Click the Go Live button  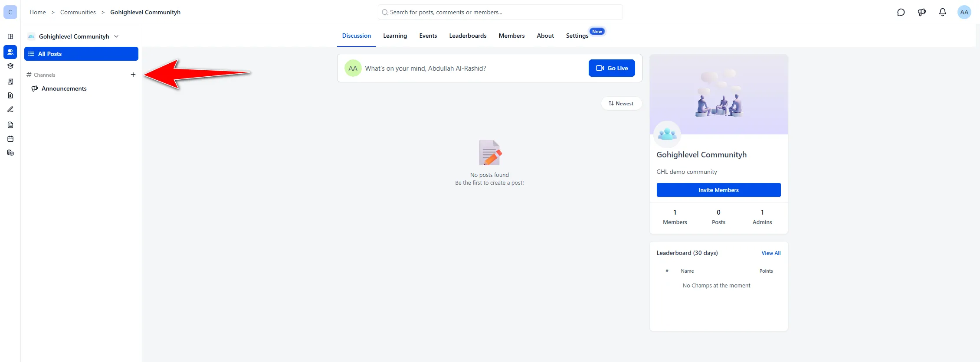coord(612,68)
